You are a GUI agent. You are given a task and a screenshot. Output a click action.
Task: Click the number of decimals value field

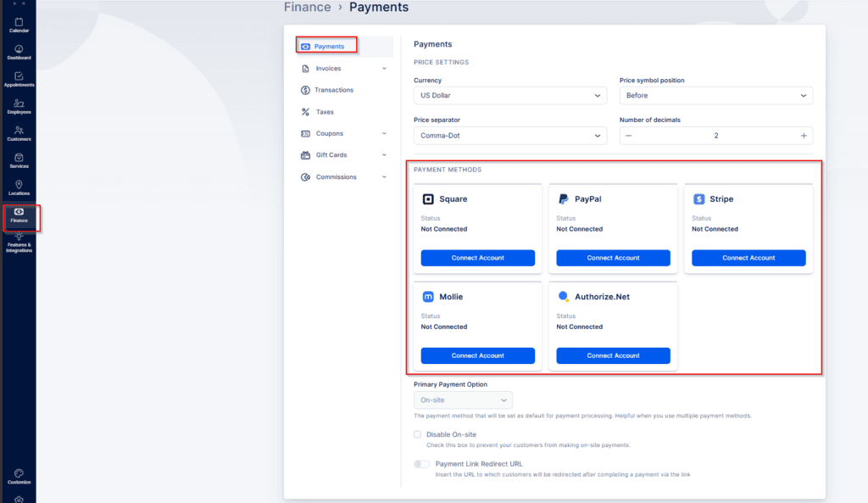click(715, 136)
